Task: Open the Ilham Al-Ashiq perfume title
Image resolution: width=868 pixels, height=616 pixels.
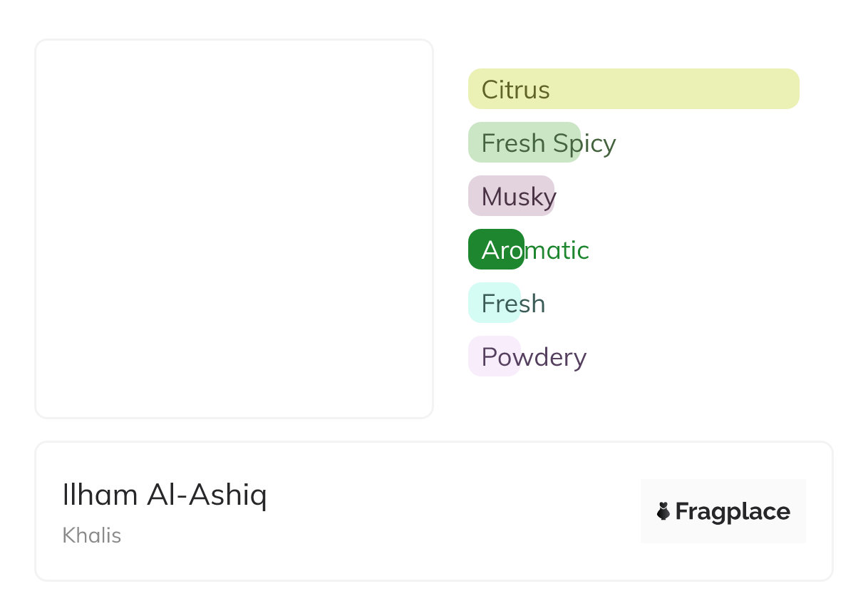Action: click(165, 495)
